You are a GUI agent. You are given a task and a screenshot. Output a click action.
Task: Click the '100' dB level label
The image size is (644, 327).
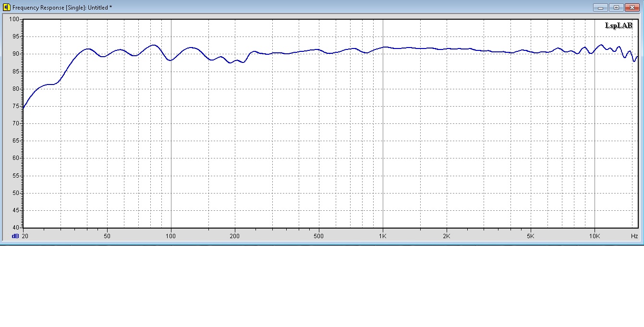click(14, 19)
